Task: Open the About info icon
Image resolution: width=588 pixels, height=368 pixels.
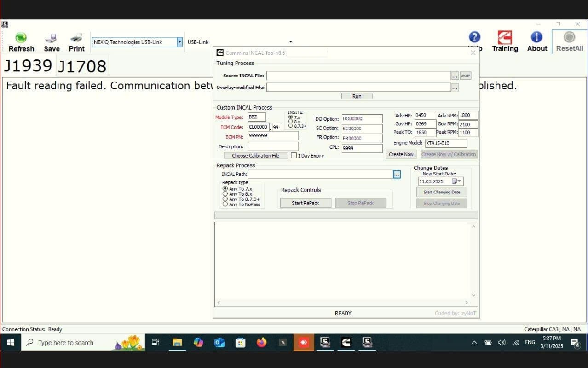Action: (536, 37)
